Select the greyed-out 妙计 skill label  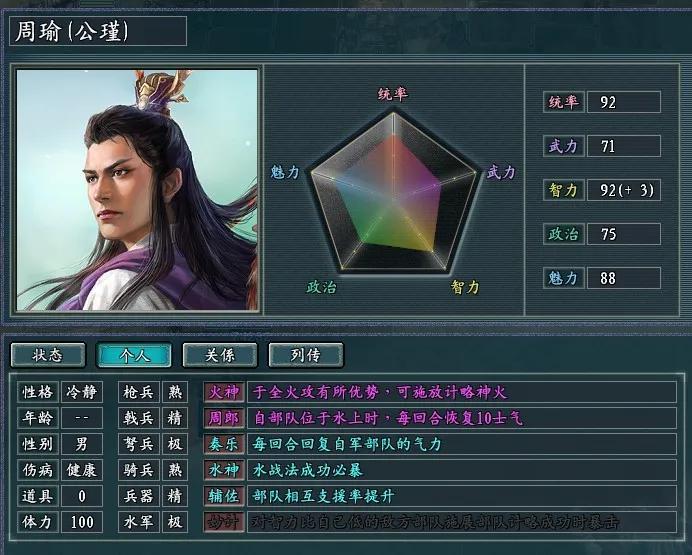tap(224, 522)
